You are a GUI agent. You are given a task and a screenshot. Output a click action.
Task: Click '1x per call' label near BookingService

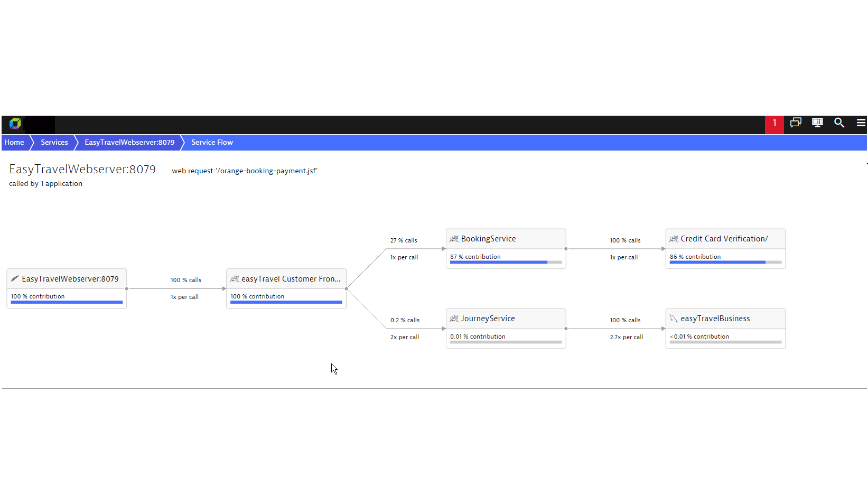tap(404, 257)
